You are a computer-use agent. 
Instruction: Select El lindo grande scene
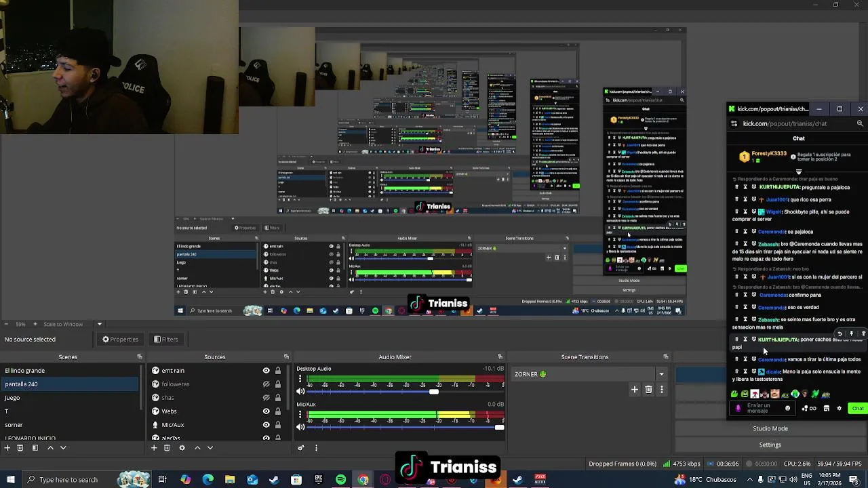(x=69, y=371)
